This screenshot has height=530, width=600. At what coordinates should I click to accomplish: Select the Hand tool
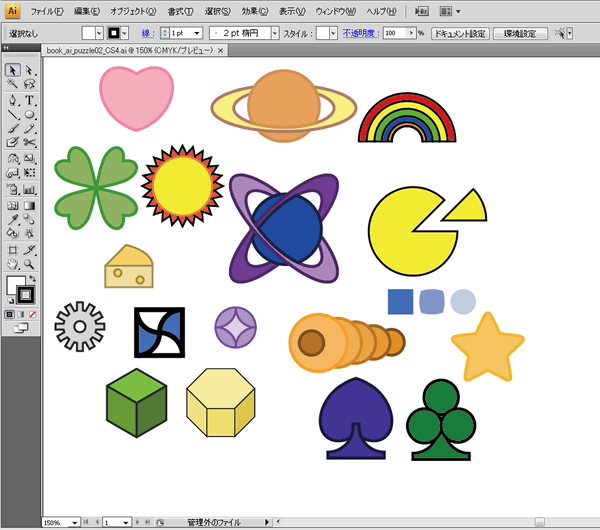13,264
